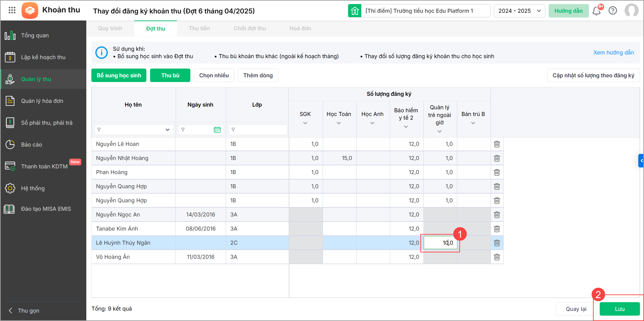Expand the Bán trú B column chevron
Viewport: 644px width, 321px height.
(x=473, y=123)
